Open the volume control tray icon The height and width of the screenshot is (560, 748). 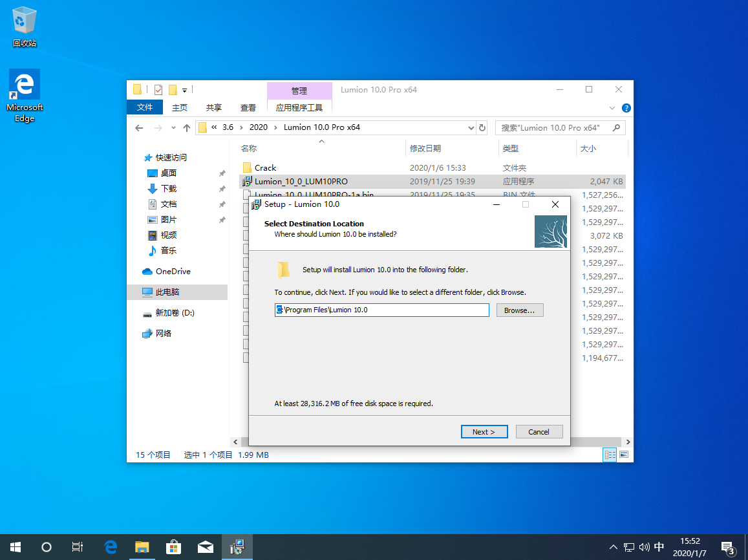644,547
